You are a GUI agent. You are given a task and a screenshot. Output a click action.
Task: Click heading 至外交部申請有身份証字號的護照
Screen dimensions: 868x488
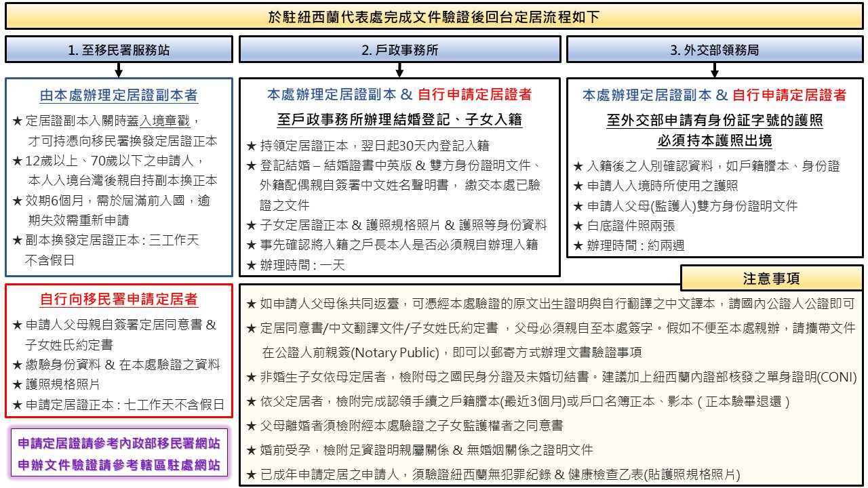coord(714,120)
